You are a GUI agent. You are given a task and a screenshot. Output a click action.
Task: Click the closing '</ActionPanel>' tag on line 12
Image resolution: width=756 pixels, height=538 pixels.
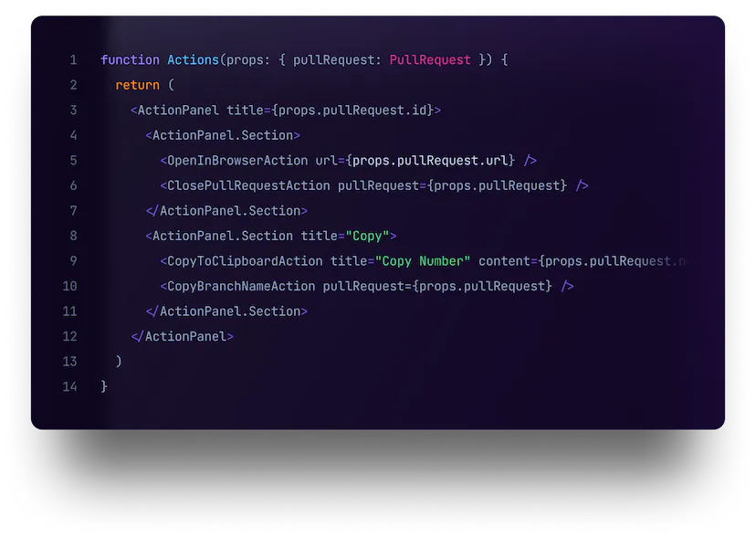183,336
